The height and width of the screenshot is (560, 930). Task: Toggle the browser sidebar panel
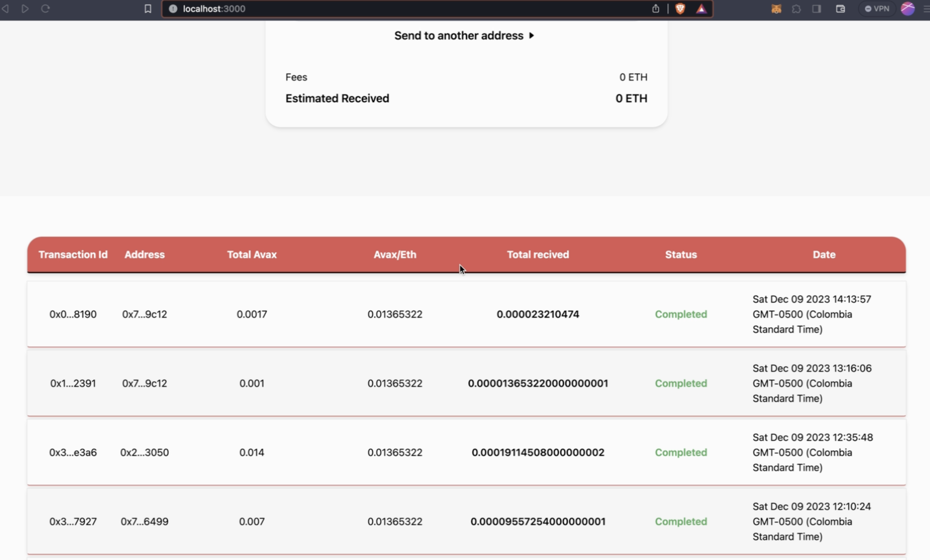tap(817, 9)
